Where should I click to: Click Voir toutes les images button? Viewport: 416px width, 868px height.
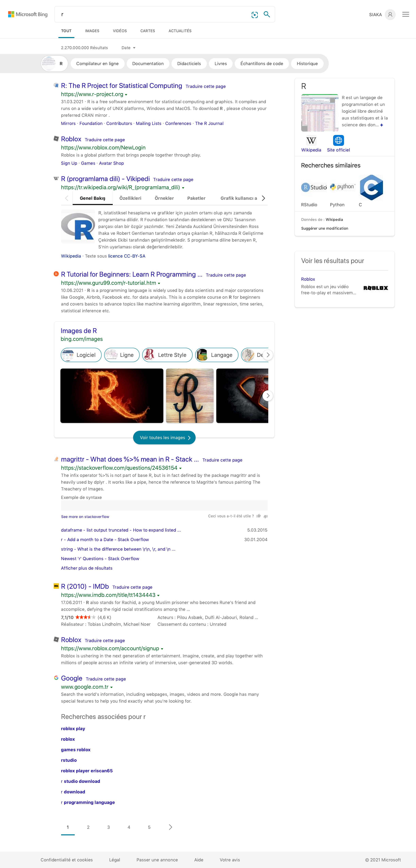pos(164,437)
